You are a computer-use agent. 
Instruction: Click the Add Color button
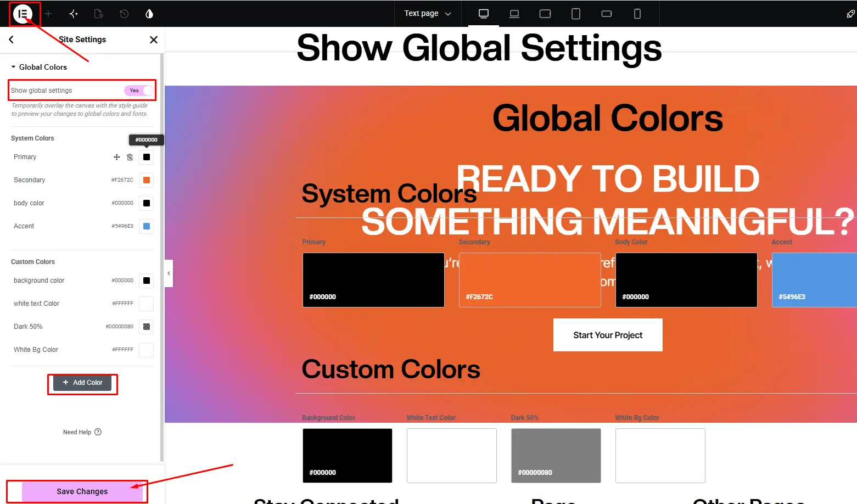82,383
